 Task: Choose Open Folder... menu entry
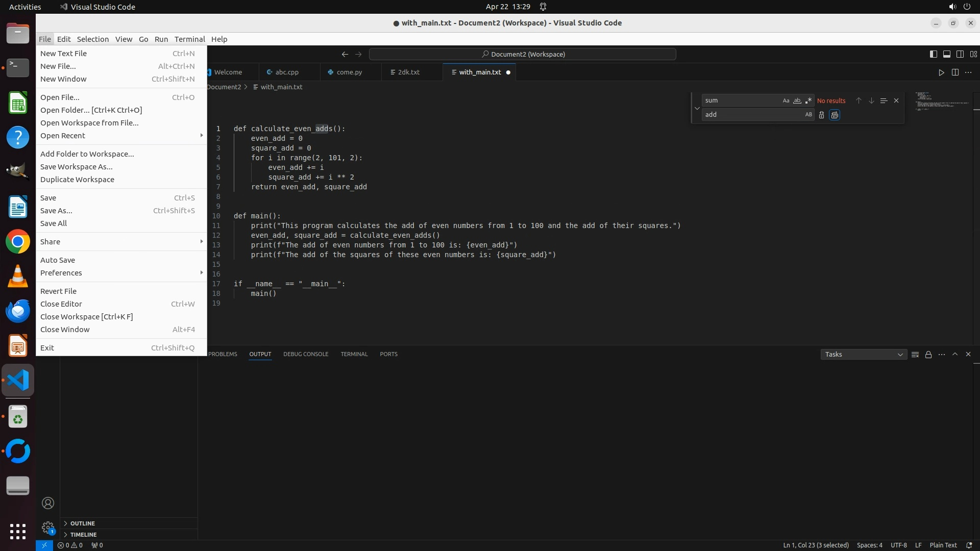pyautogui.click(x=91, y=110)
